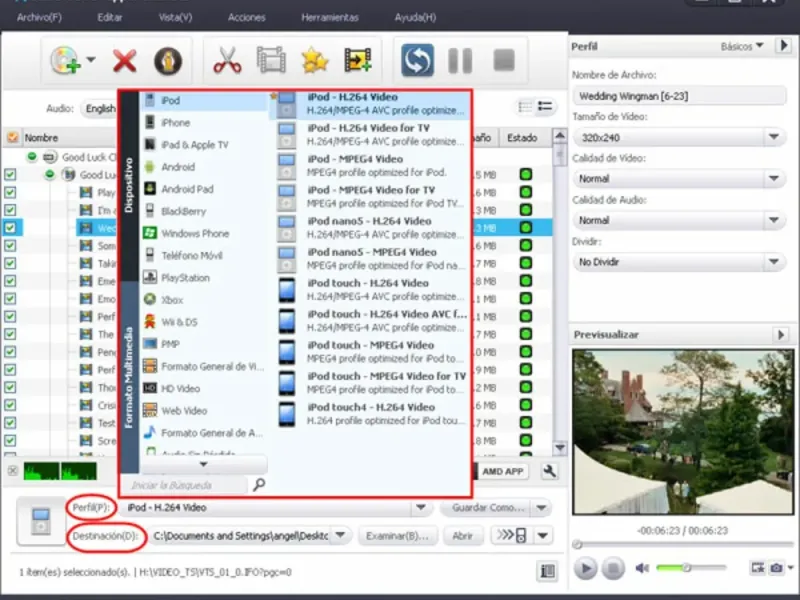
Task: Click the log list icon in status bar
Action: click(x=547, y=571)
